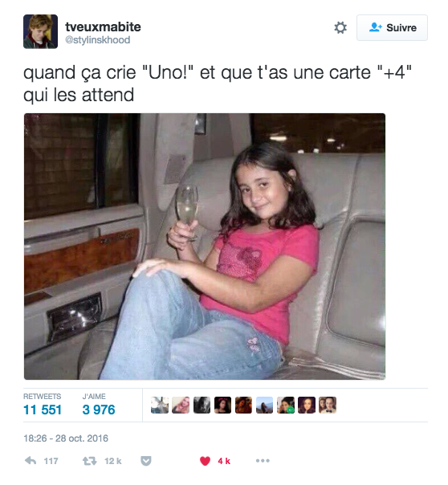Screen dimensions: 448x485
Task: Open the last liker avatar in row
Action: 328,406
